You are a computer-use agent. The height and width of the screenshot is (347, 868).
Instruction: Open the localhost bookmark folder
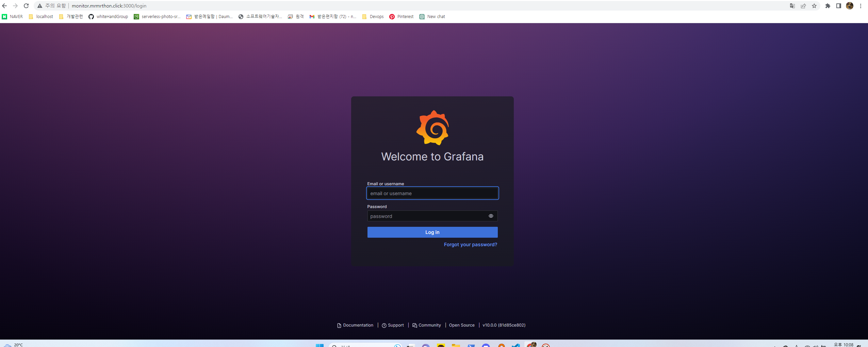[41, 17]
